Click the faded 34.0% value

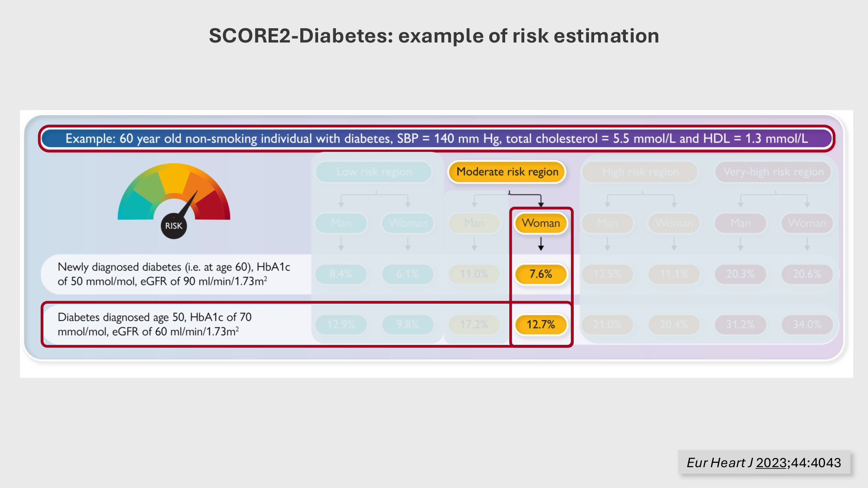807,324
